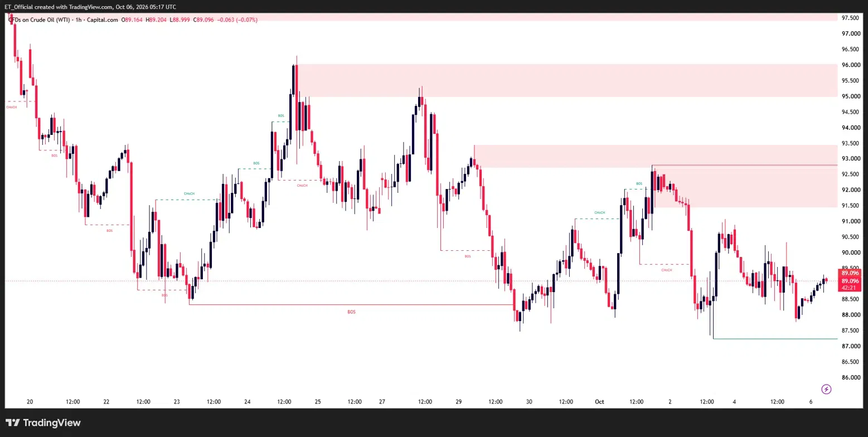Click the change value −0.063 (−0.07%)
Screen dimensions: 868x437
(237, 20)
